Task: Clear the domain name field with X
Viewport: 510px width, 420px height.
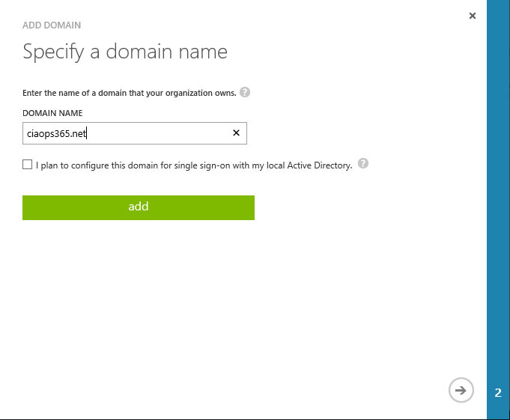Action: [x=236, y=133]
